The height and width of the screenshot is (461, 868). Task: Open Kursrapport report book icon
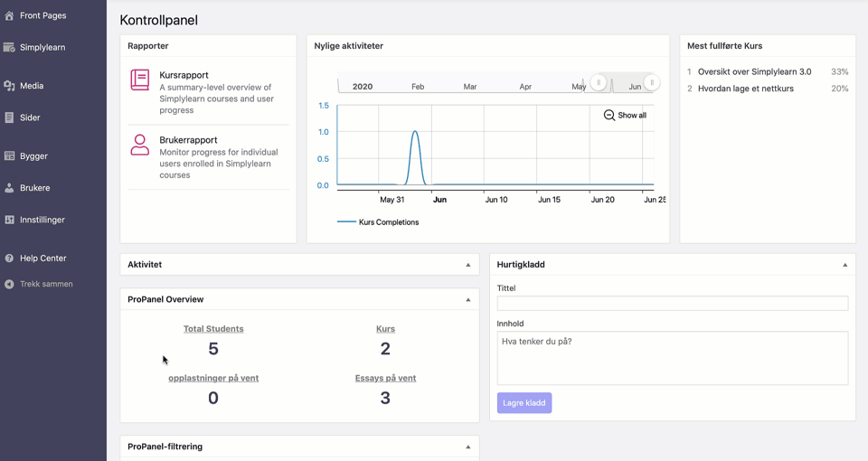pyautogui.click(x=140, y=80)
